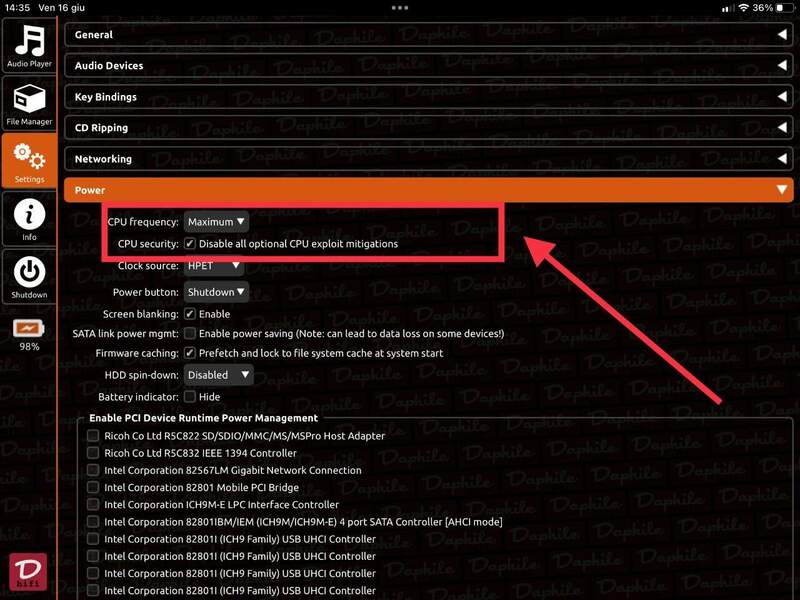Open the CPU frequency Maximum dropdown
This screenshot has width=800, height=600.
coord(216,222)
